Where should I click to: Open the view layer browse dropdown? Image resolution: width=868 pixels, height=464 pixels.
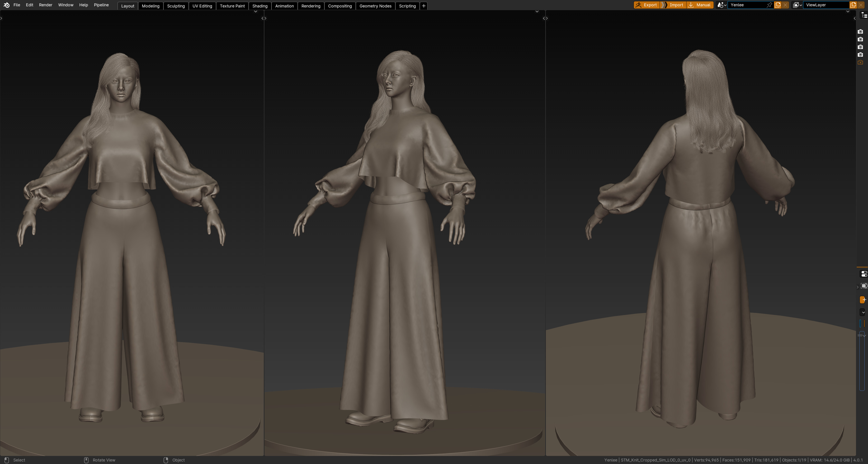[797, 5]
